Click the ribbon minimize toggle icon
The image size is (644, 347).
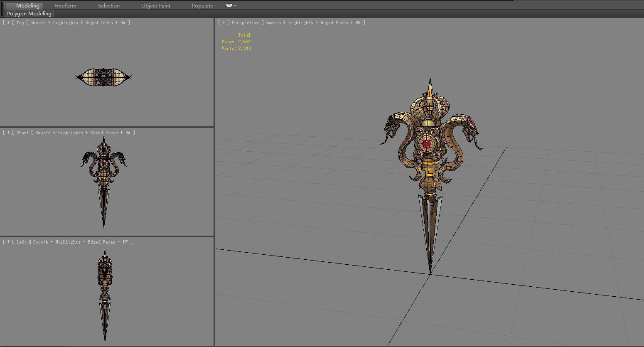[x=229, y=5]
